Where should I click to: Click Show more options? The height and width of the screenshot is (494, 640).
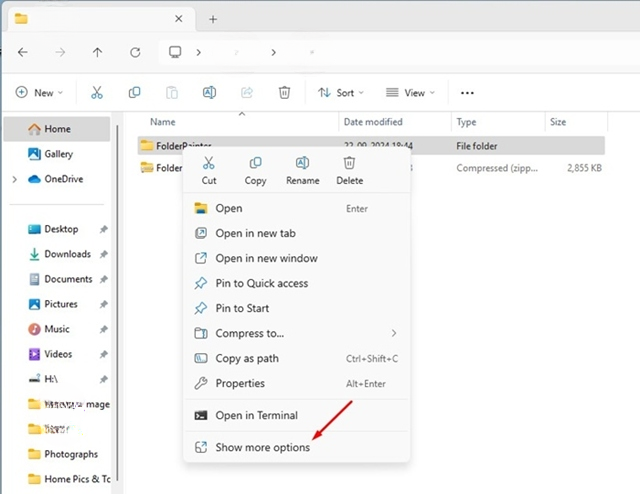[297, 447]
